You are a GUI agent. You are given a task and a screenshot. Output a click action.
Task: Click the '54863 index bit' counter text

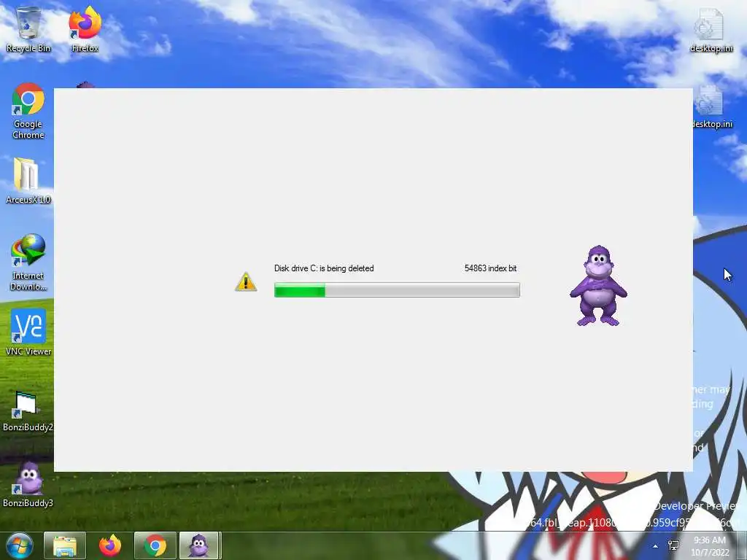[490, 268]
